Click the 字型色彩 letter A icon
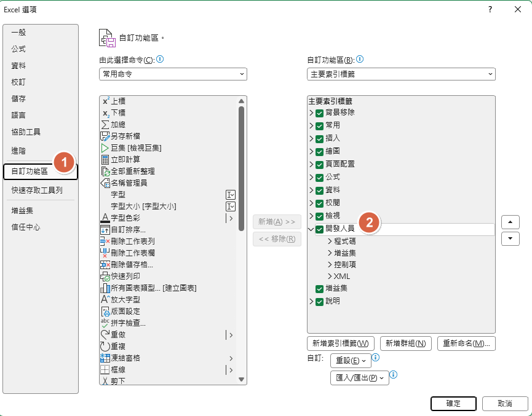Image resolution: width=532 pixels, height=416 pixels. pyautogui.click(x=105, y=218)
